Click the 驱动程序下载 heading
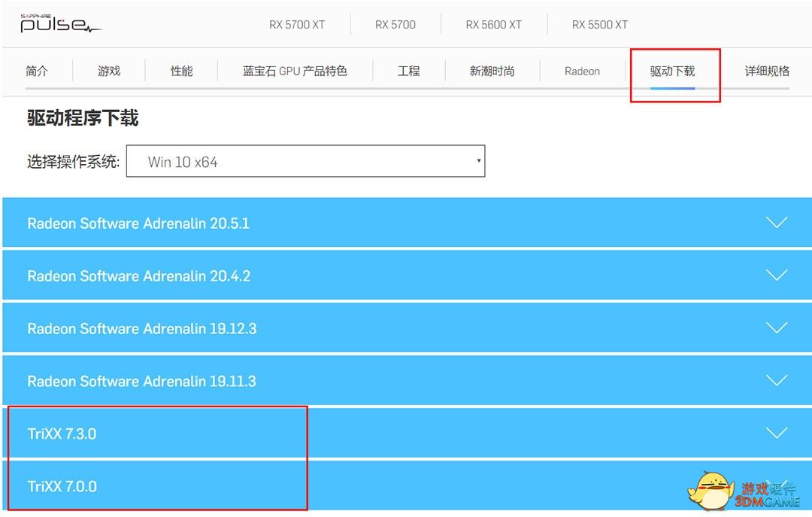 83,118
